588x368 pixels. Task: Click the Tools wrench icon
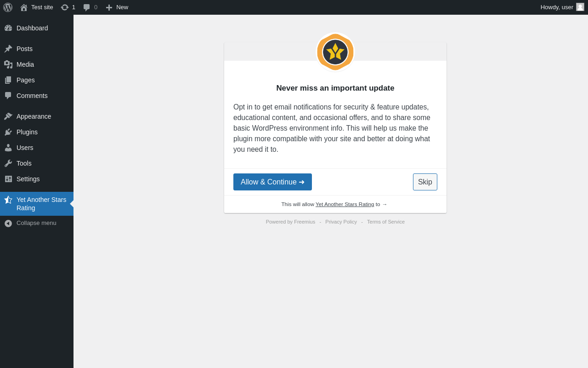click(8, 163)
